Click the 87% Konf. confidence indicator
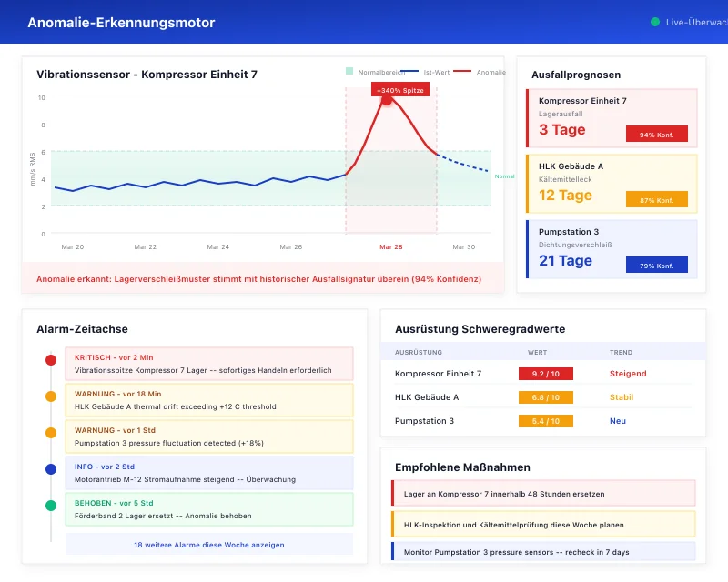The width and height of the screenshot is (728, 582). [x=656, y=199]
